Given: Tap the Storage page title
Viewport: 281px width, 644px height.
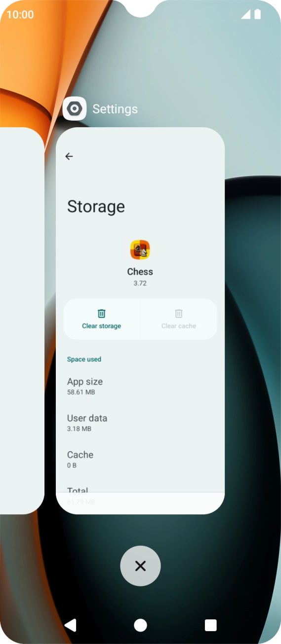Looking at the screenshot, I should (96, 207).
